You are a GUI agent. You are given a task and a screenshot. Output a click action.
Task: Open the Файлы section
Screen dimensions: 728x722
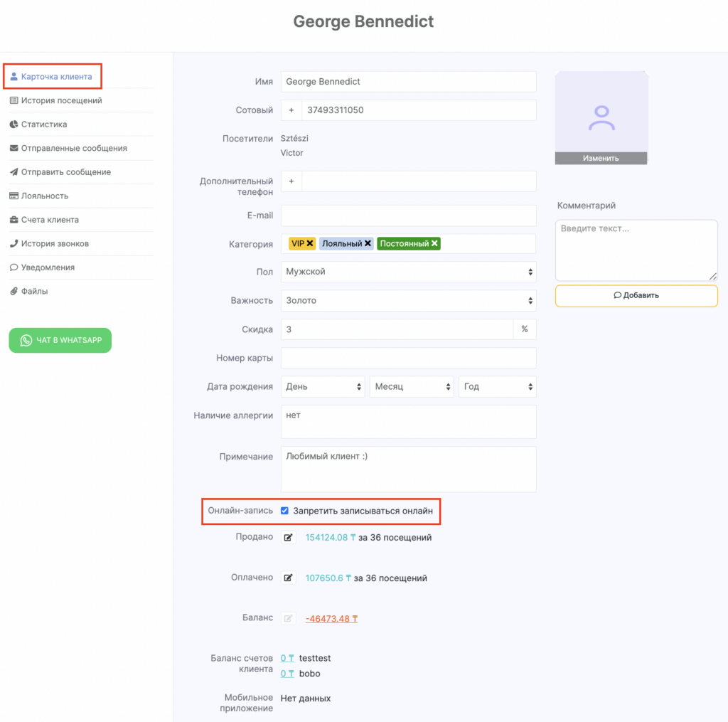click(x=34, y=291)
